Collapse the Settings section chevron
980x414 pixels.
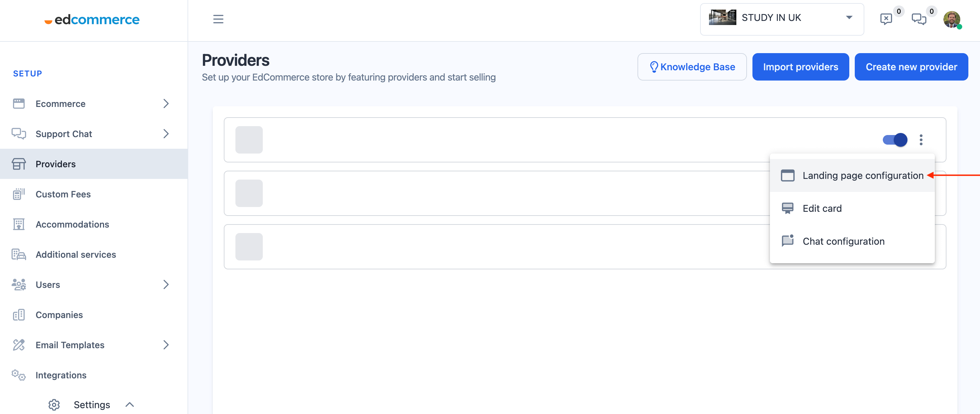click(130, 404)
